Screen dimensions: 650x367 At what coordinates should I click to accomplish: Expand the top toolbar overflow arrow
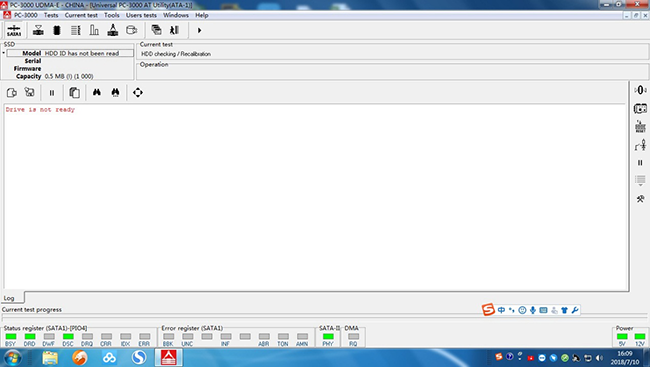pyautogui.click(x=199, y=30)
